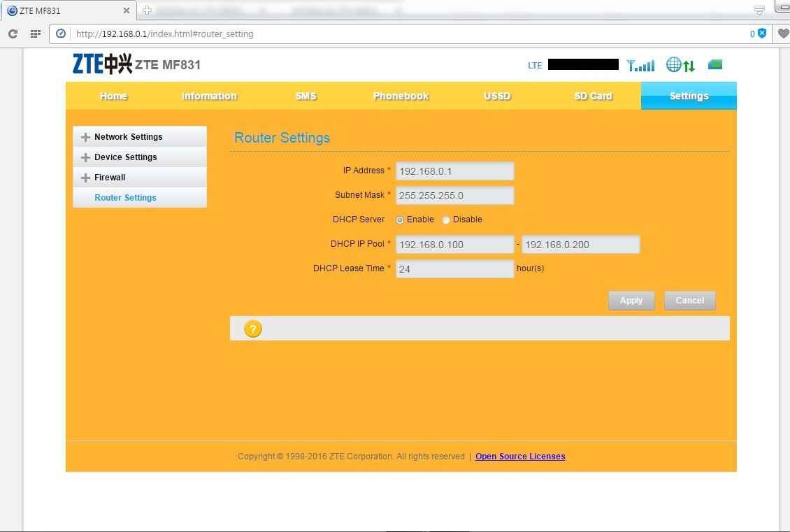Viewport: 790px width, 532px height.
Task: Select Disable for DHCP Server
Action: pos(446,220)
